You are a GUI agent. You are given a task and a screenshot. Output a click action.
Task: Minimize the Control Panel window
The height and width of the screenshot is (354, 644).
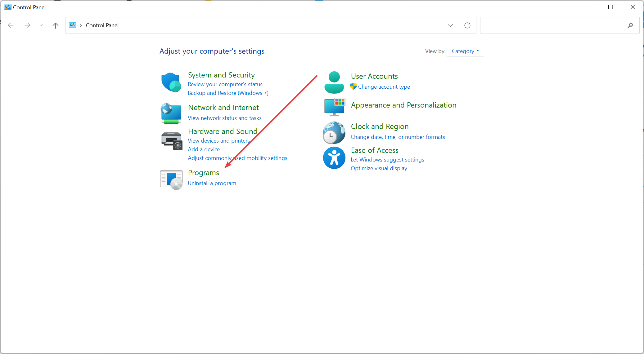(x=589, y=7)
